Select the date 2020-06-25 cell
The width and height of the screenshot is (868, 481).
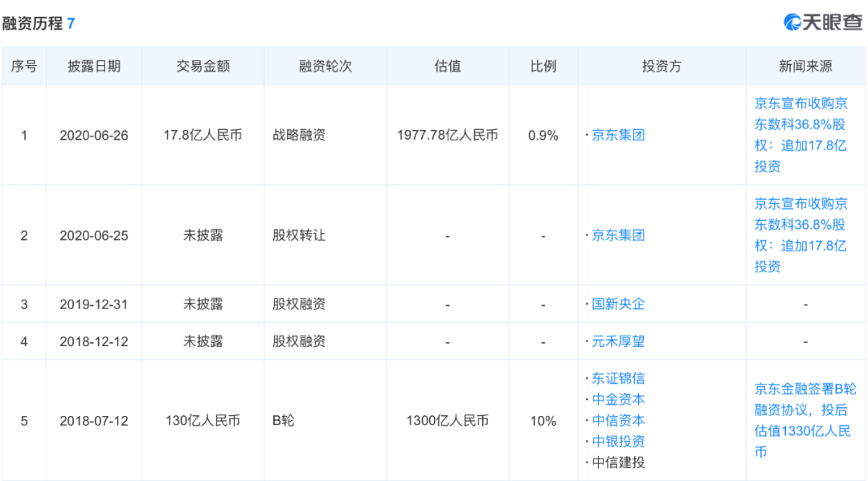click(x=94, y=236)
